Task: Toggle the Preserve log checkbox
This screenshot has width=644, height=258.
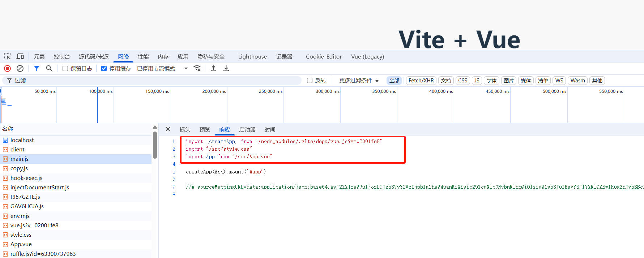Action: tap(65, 68)
